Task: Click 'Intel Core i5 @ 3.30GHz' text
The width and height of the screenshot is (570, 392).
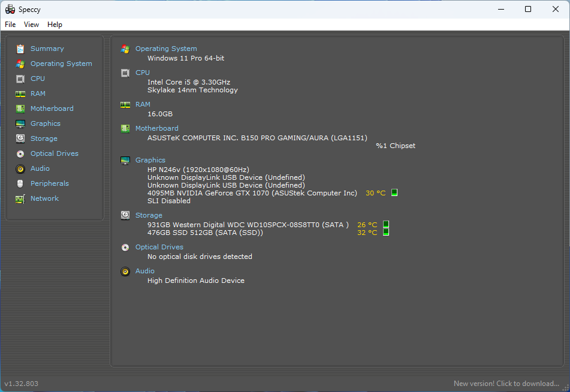Action: 189,82
